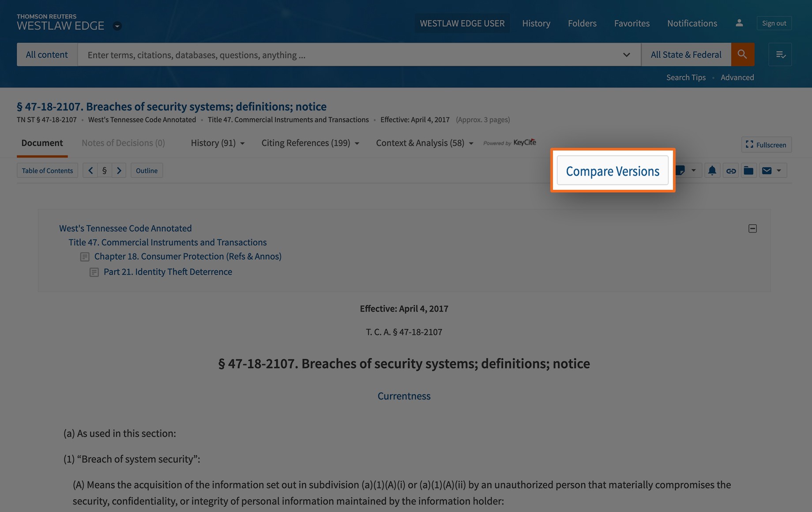
Task: Open the user profile person icon
Action: (x=739, y=23)
